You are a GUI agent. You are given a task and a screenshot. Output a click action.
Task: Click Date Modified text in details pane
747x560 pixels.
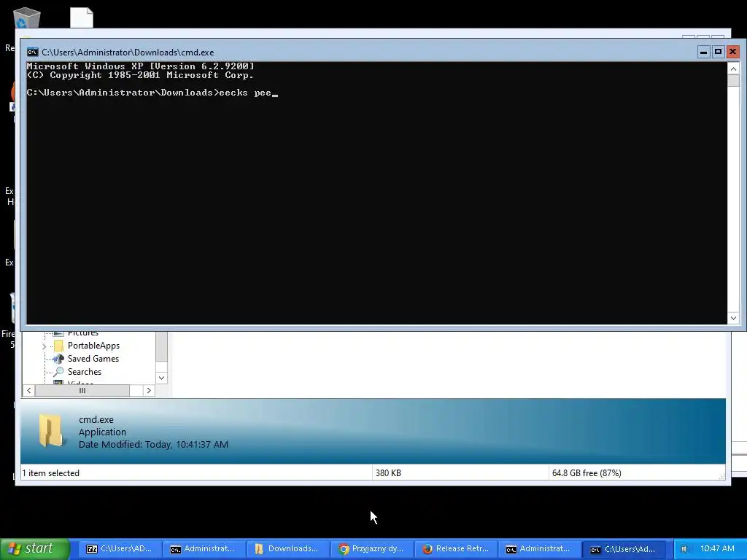(x=153, y=444)
